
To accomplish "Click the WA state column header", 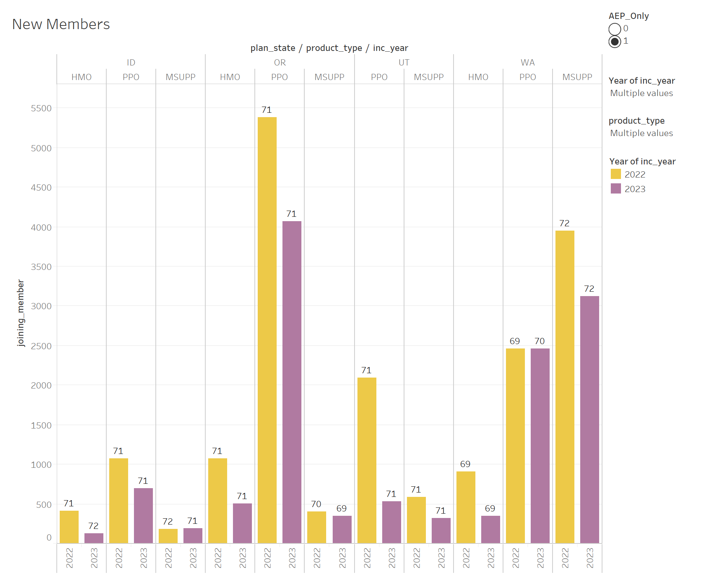I will (527, 63).
